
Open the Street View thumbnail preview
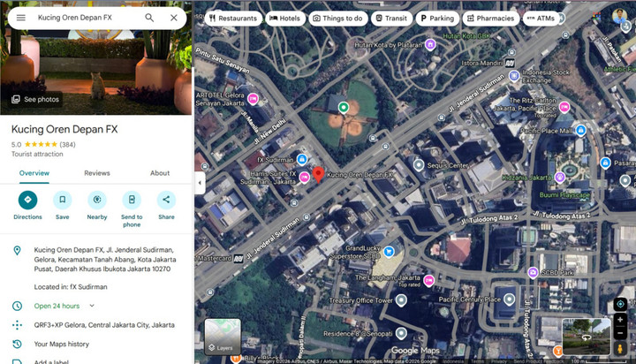click(x=585, y=336)
